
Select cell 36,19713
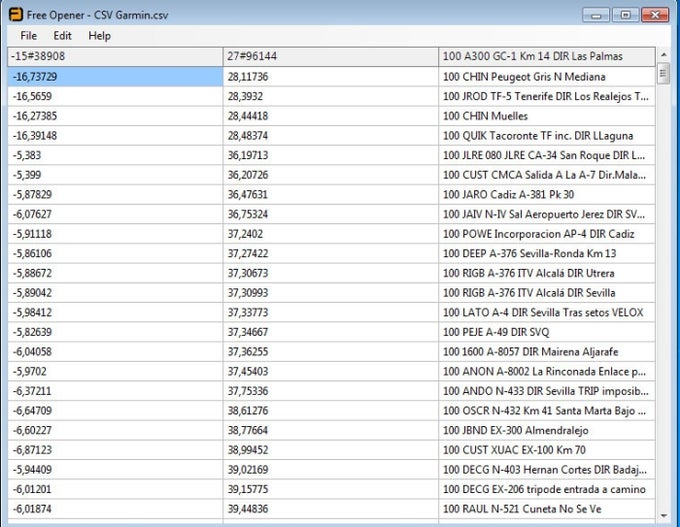pos(330,155)
